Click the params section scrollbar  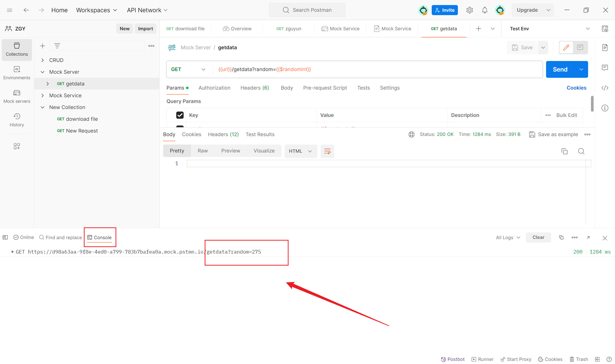click(592, 104)
